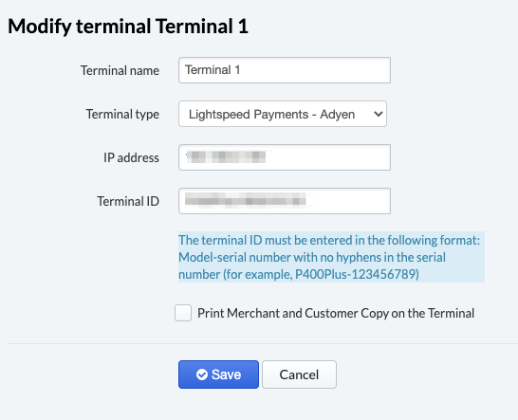Click the Terminal type label
The height and width of the screenshot is (420, 518).
click(x=122, y=115)
